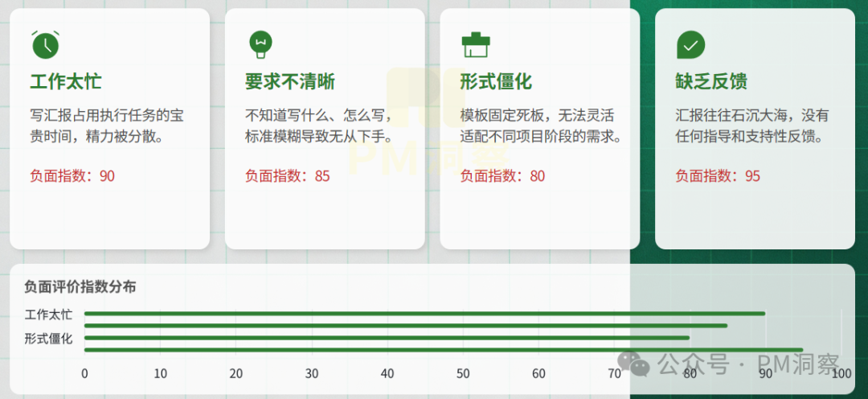Click the 100 tick on chart axis
Image resolution: width=868 pixels, height=399 pixels.
[841, 374]
